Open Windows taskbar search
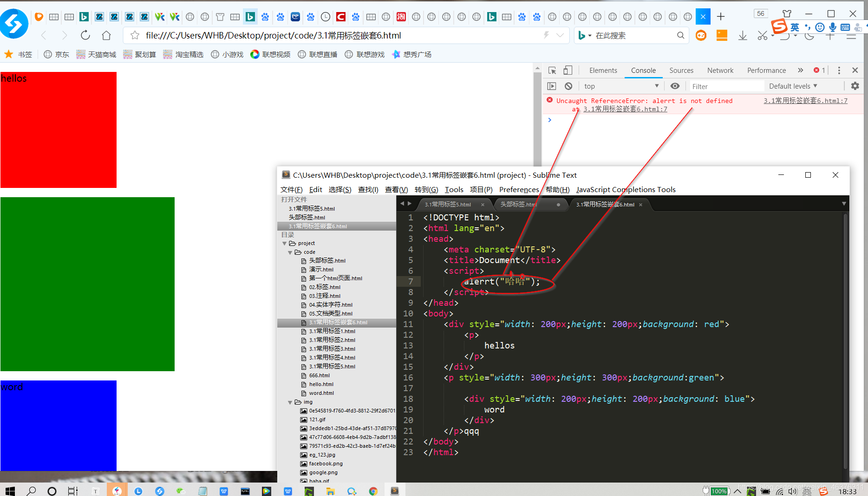This screenshot has width=868, height=496. [31, 490]
